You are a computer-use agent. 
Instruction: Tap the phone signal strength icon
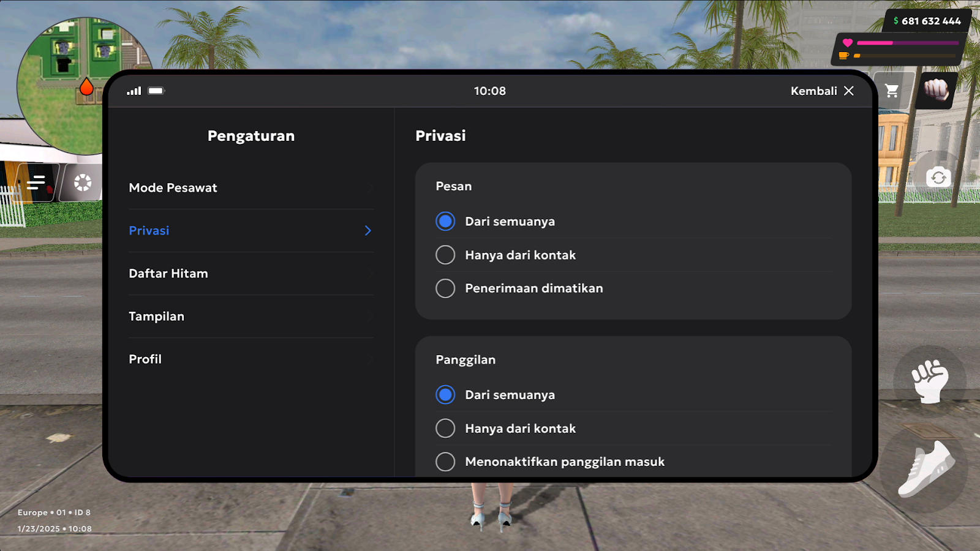134,91
